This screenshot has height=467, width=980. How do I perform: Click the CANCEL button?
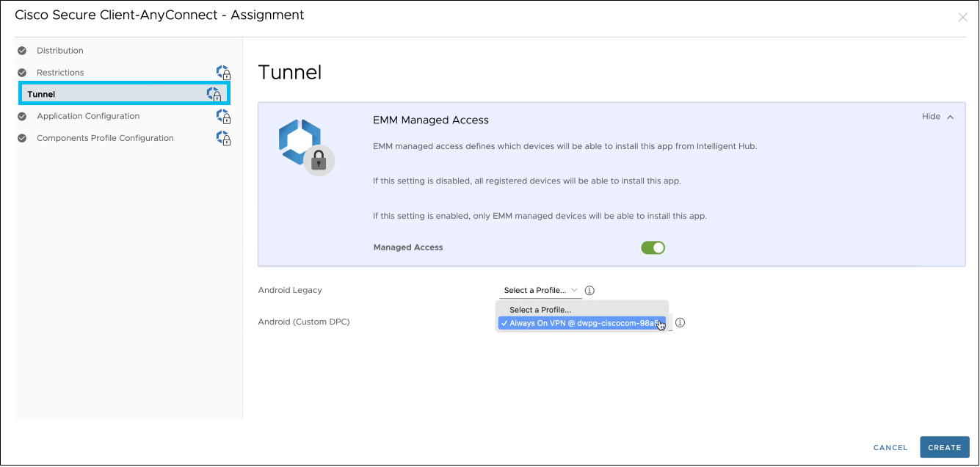click(890, 448)
